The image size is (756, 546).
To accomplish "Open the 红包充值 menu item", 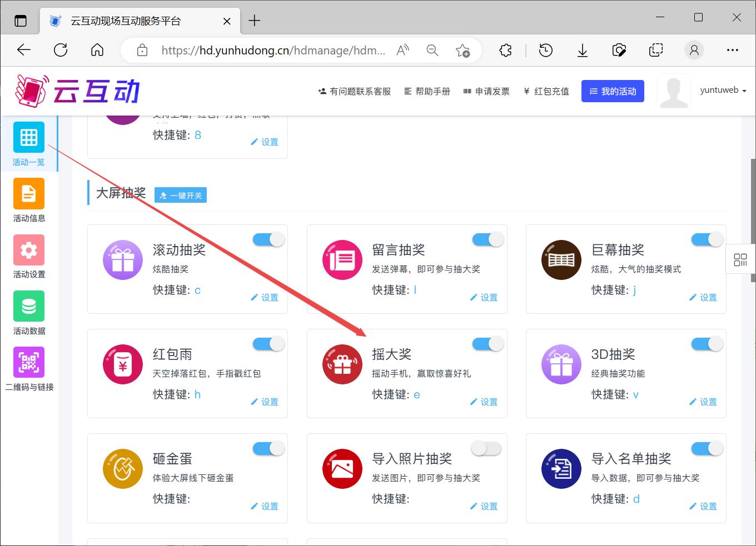I will [546, 92].
